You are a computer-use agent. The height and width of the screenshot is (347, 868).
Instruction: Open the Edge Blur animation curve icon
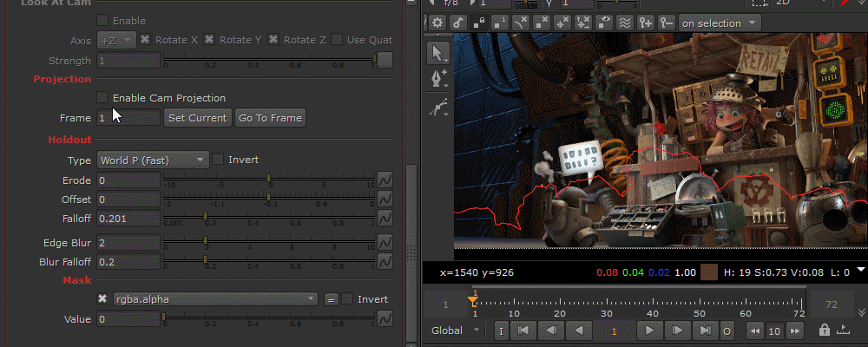point(385,242)
